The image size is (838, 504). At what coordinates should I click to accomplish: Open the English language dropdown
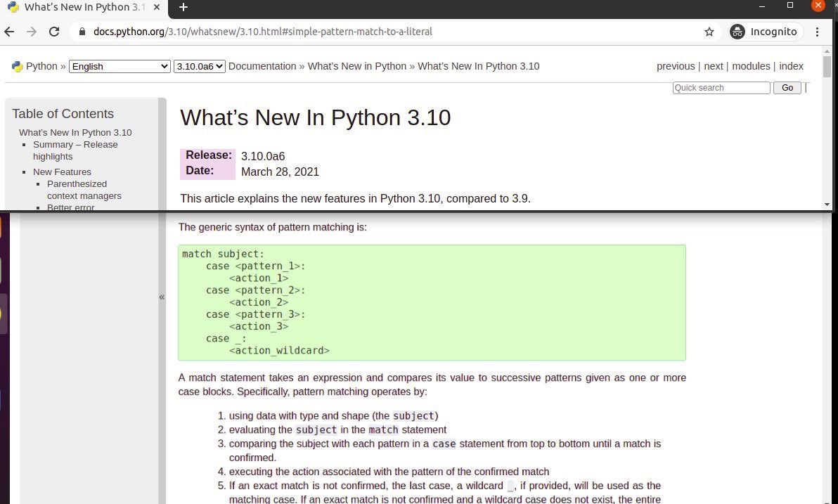[120, 66]
